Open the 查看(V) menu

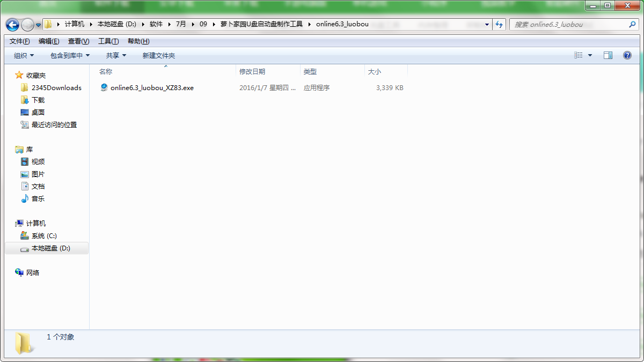click(x=78, y=41)
